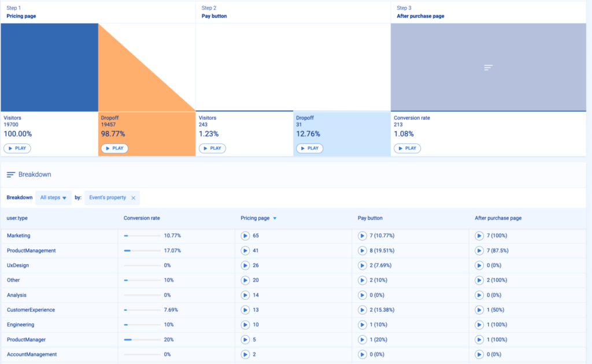Click the Pay button column header
This screenshot has height=364, width=592.
[x=370, y=218]
